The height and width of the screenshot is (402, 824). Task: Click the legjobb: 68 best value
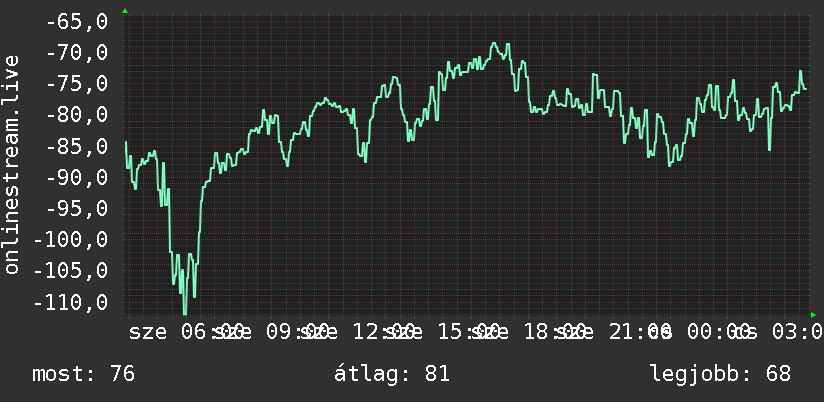(x=721, y=374)
